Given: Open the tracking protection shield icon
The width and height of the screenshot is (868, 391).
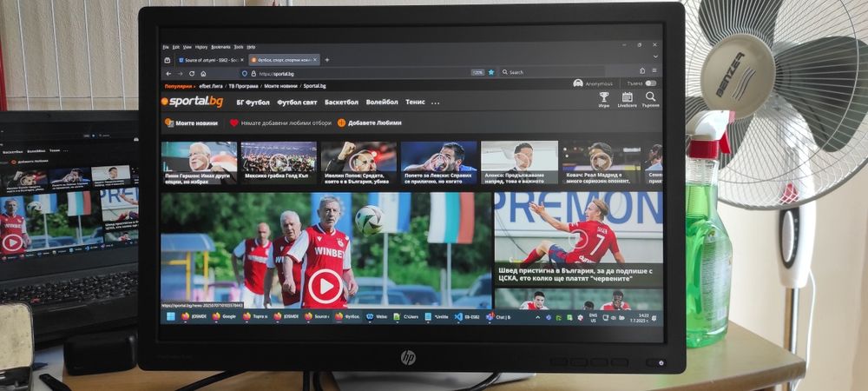Looking at the screenshot, I should 244,73.
